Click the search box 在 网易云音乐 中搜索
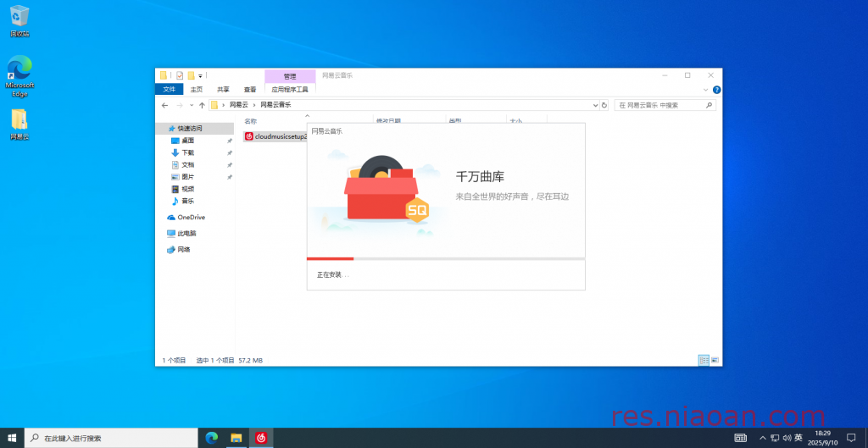This screenshot has width=868, height=448. pos(665,105)
